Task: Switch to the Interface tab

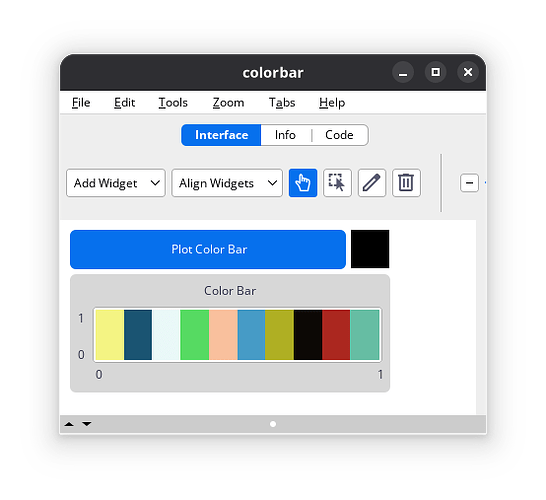Action: (x=221, y=135)
